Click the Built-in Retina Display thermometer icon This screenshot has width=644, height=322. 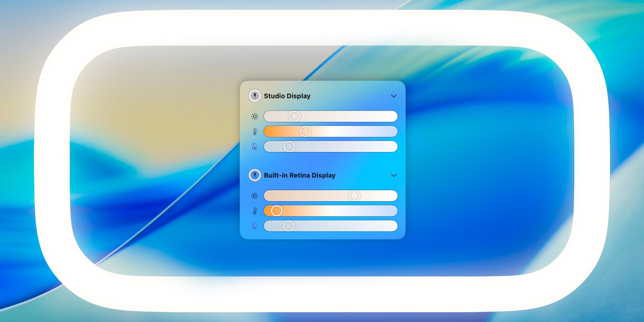click(x=255, y=211)
